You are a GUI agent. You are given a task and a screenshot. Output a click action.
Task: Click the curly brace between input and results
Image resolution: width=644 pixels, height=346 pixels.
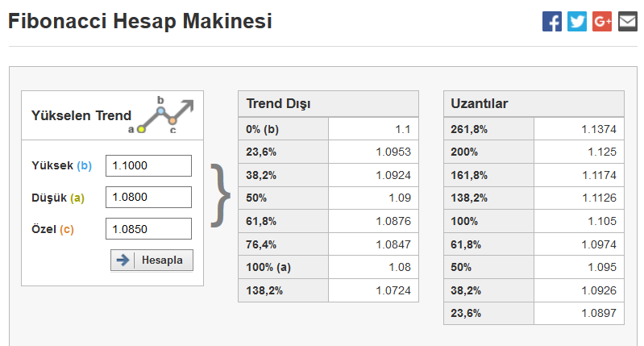point(221,196)
